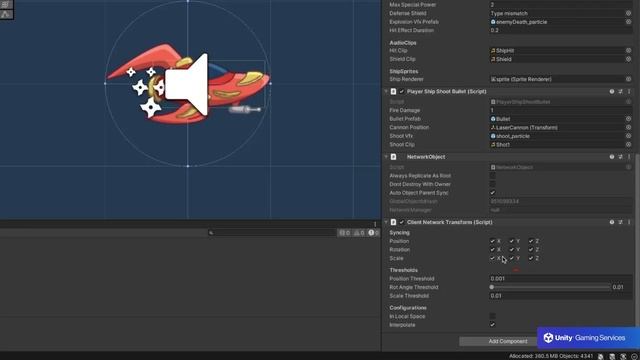Enable Always Replicate As Root
Viewport: 640px width, 360px height.
(x=493, y=176)
